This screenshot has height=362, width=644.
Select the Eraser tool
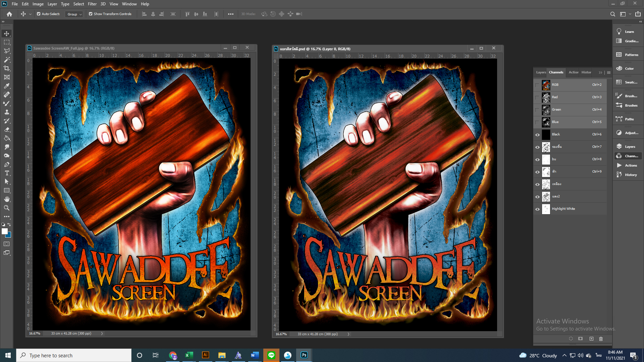[x=7, y=129]
